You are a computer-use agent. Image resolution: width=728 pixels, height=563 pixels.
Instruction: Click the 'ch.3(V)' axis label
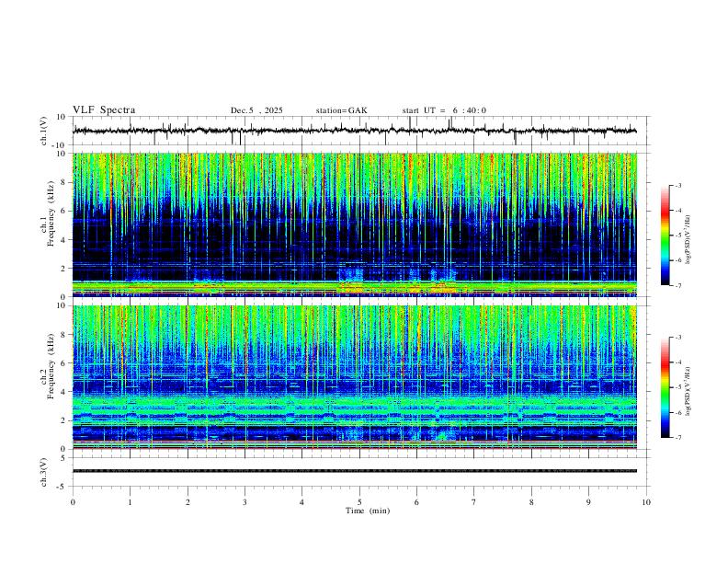click(44, 473)
